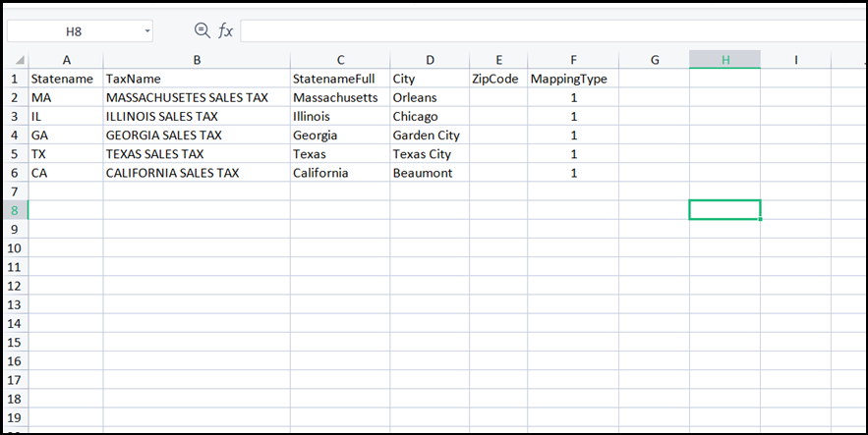This screenshot has height=435, width=868.
Task: Select the Chicago city cell
Action: point(431,117)
